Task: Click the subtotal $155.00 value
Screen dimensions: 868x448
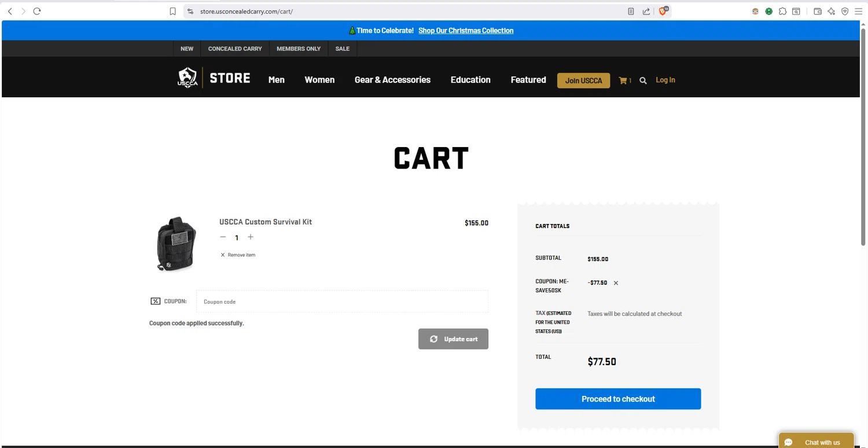Action: click(x=598, y=259)
